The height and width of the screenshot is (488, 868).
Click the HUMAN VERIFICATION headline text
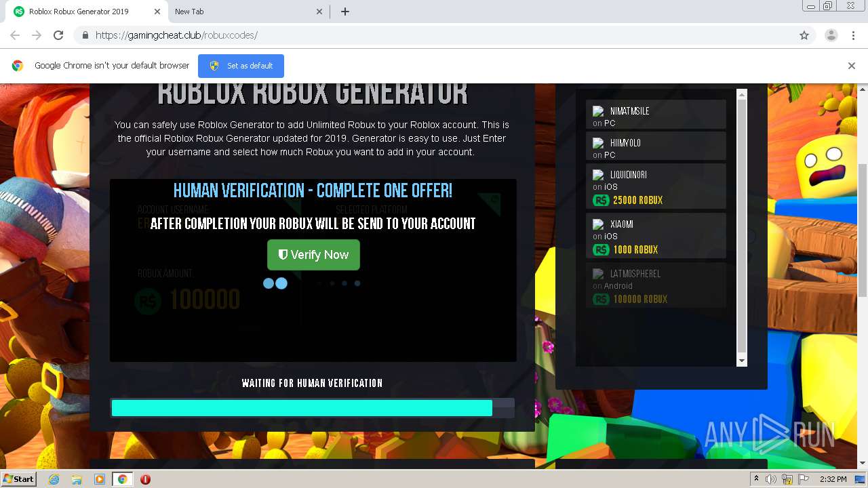point(313,190)
